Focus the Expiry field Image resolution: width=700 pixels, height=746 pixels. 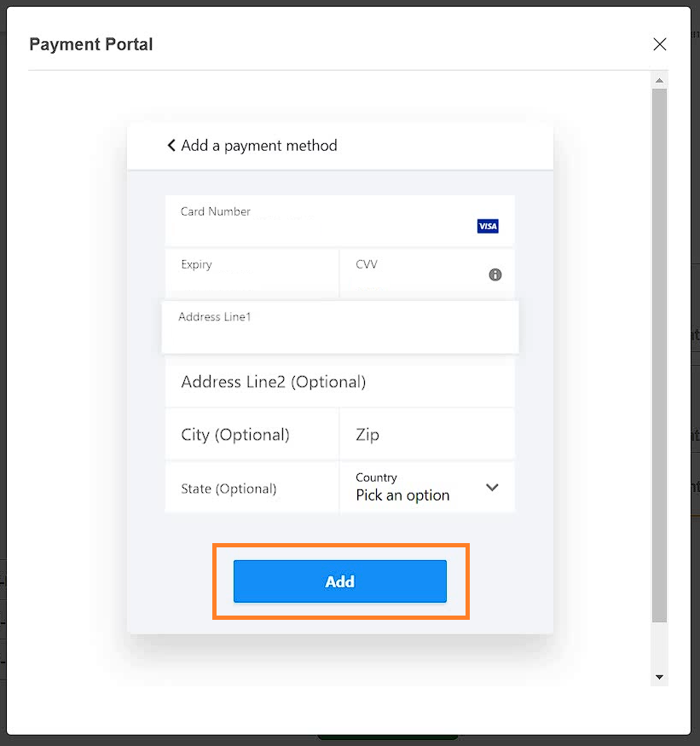(252, 274)
